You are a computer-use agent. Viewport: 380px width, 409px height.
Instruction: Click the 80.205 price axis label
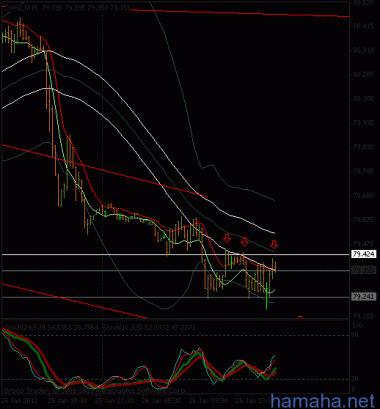coord(362,75)
